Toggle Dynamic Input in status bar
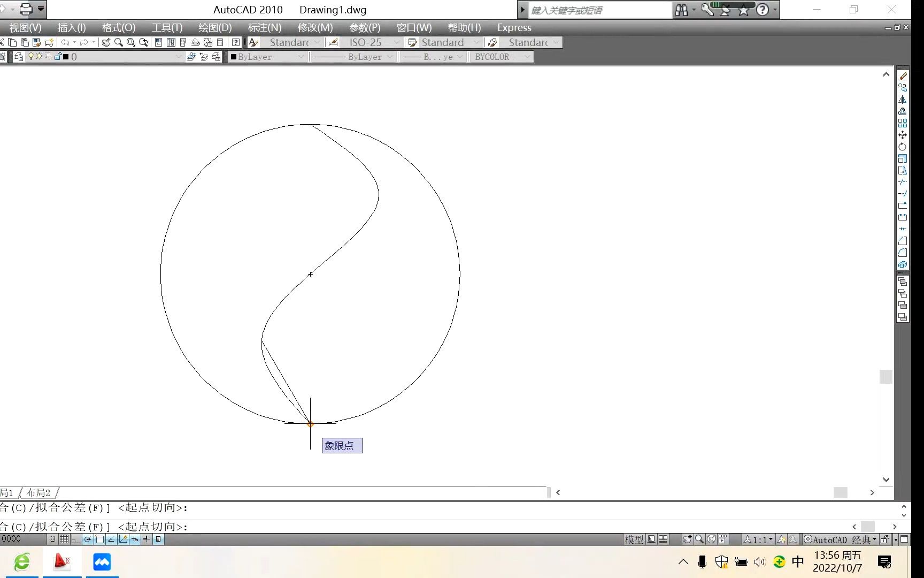 point(135,539)
